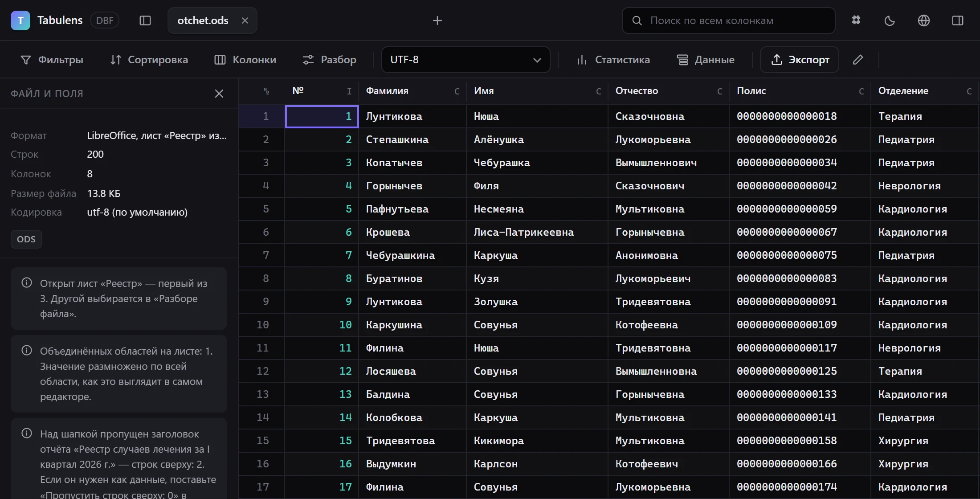
Task: Toggle the right sidebar panel icon
Action: (x=958, y=20)
